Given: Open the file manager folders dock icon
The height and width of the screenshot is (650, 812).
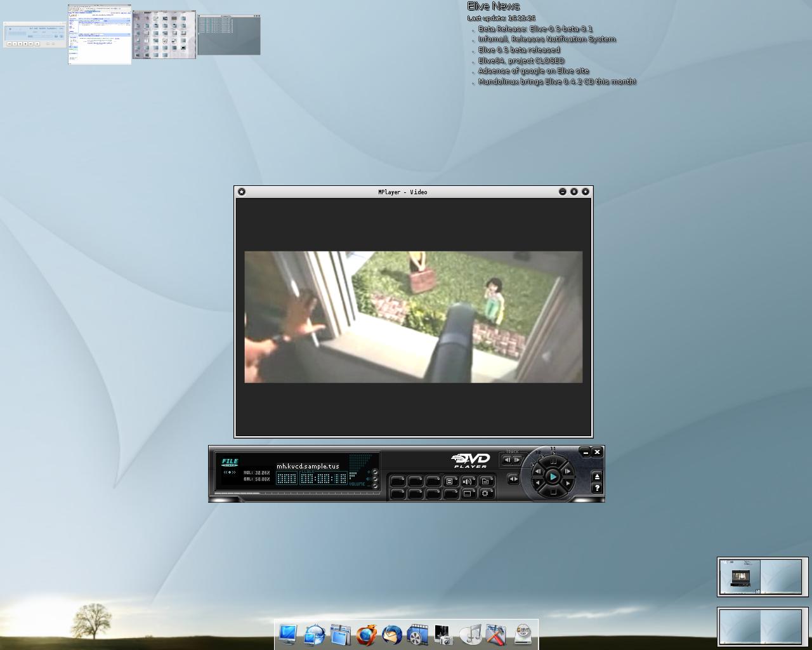Looking at the screenshot, I should pos(341,634).
